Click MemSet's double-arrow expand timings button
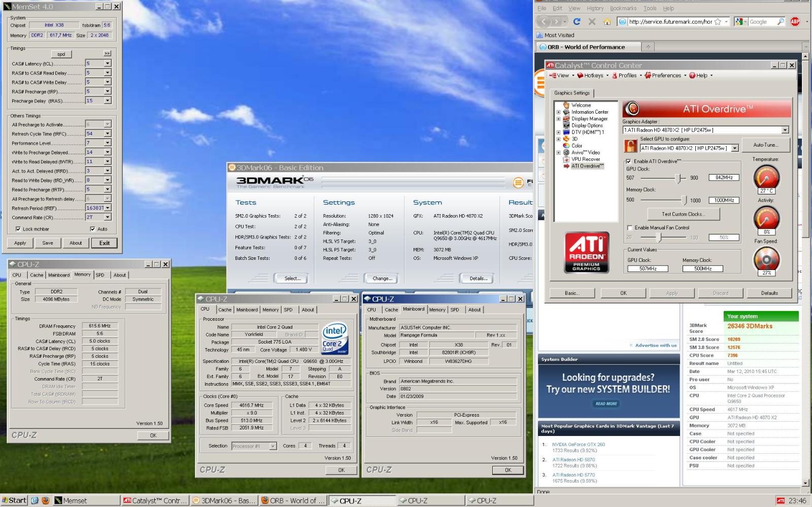 pyautogui.click(x=107, y=53)
